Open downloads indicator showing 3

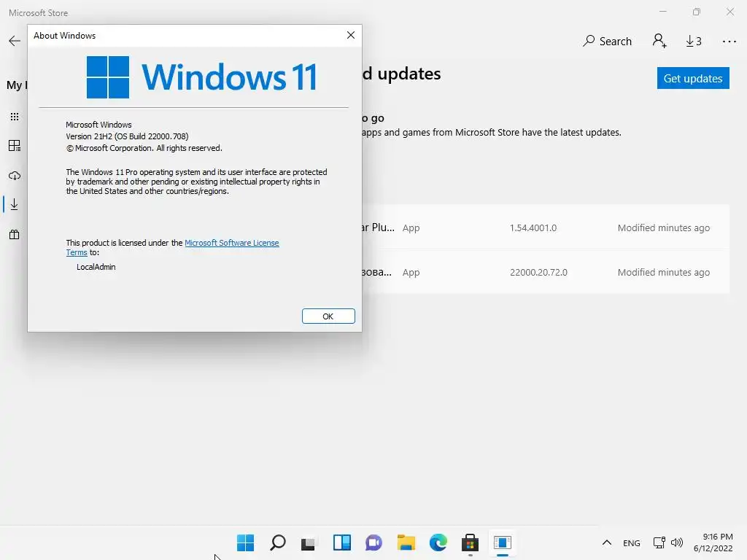[x=694, y=42]
